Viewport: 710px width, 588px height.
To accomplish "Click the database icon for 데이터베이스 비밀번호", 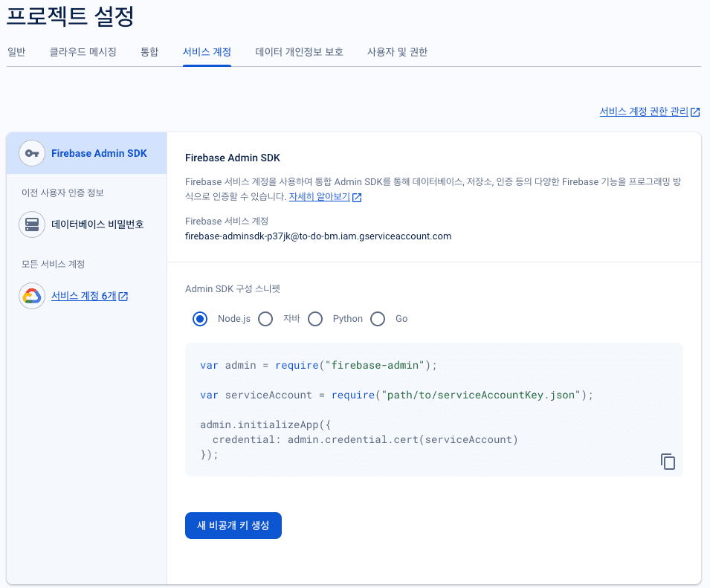I will [x=32, y=224].
